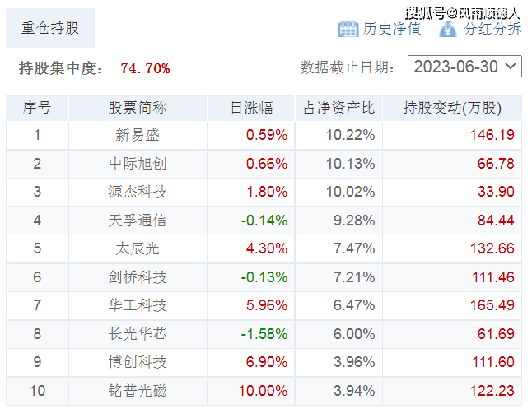The width and height of the screenshot is (532, 418).
Task: Click 华工科技 stock name
Action: pos(138,305)
